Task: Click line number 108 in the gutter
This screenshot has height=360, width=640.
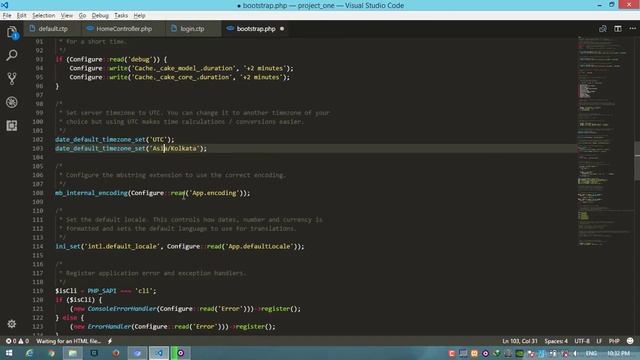Action: click(x=38, y=193)
